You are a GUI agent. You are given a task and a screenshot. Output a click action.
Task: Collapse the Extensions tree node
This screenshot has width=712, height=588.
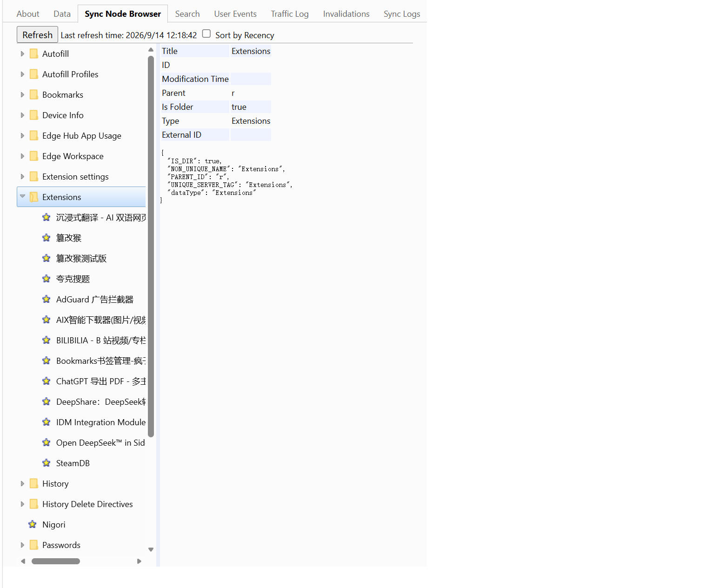point(22,196)
